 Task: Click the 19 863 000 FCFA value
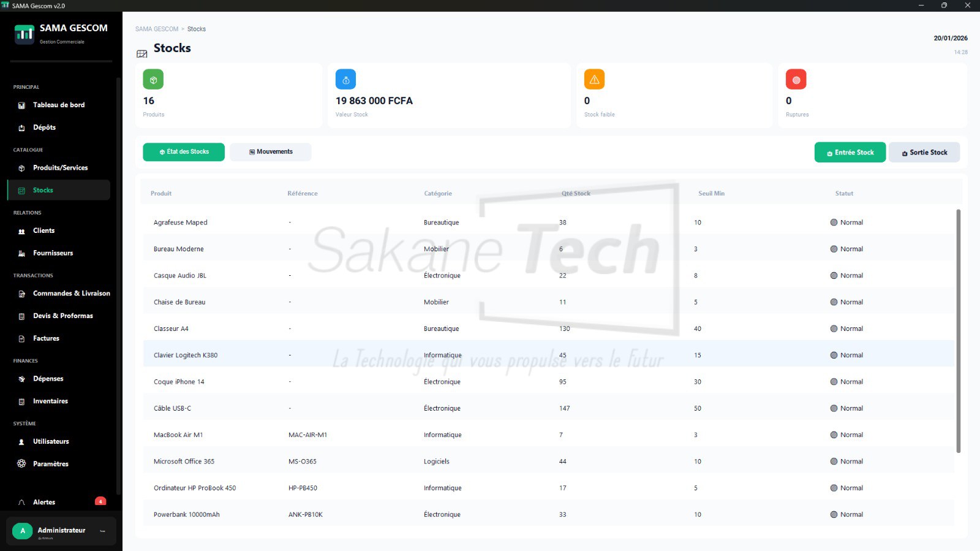coord(374,101)
